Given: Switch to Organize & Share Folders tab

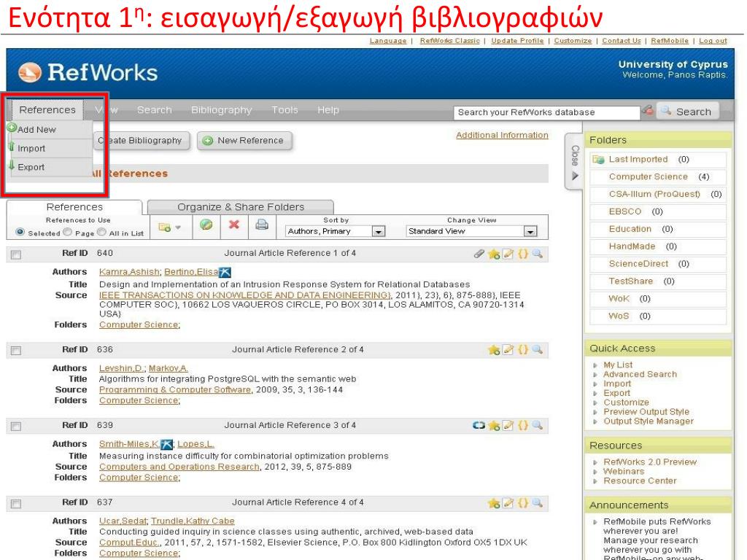Looking at the screenshot, I should point(241,207).
